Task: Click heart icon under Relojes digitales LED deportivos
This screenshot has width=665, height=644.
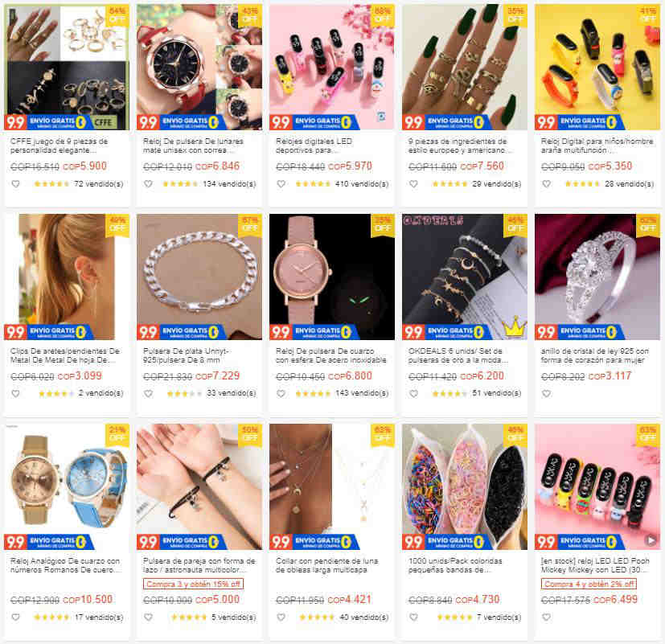Action: tap(281, 184)
